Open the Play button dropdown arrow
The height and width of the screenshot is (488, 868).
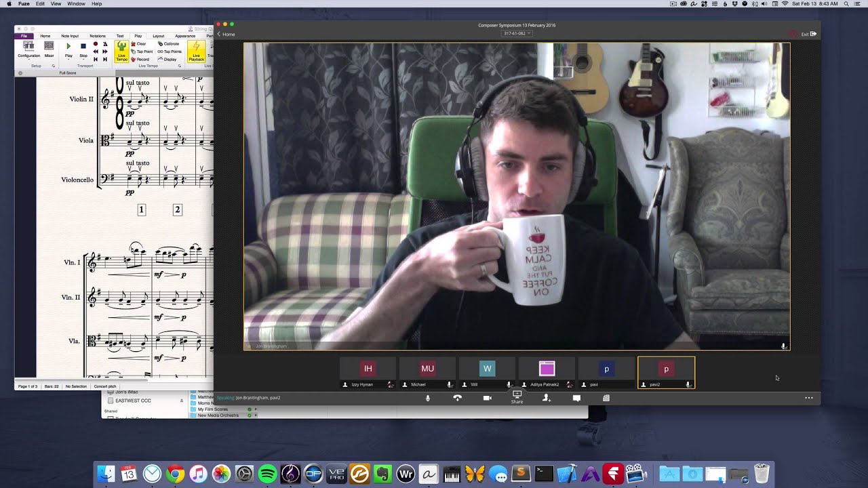coord(68,60)
